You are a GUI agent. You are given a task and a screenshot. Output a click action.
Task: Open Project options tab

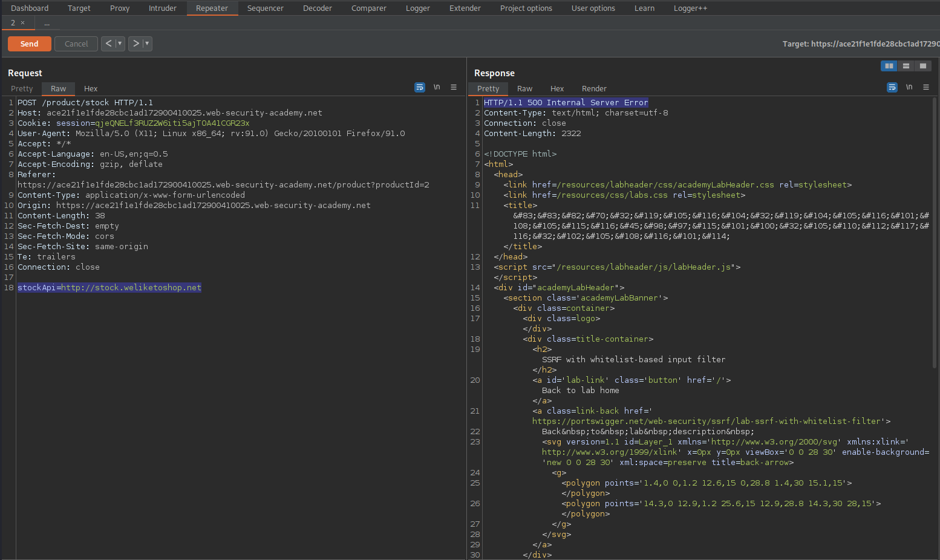(x=526, y=8)
